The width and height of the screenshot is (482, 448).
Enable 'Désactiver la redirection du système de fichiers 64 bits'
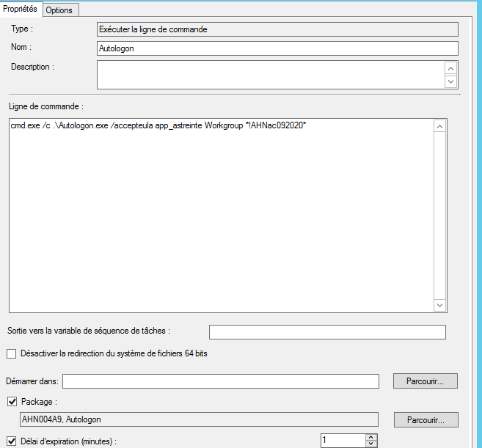(x=12, y=353)
